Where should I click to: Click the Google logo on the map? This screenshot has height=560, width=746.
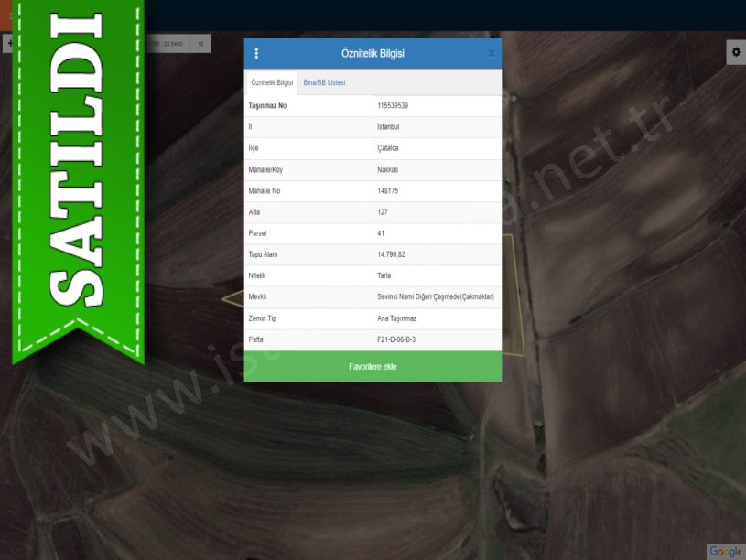pos(725,551)
